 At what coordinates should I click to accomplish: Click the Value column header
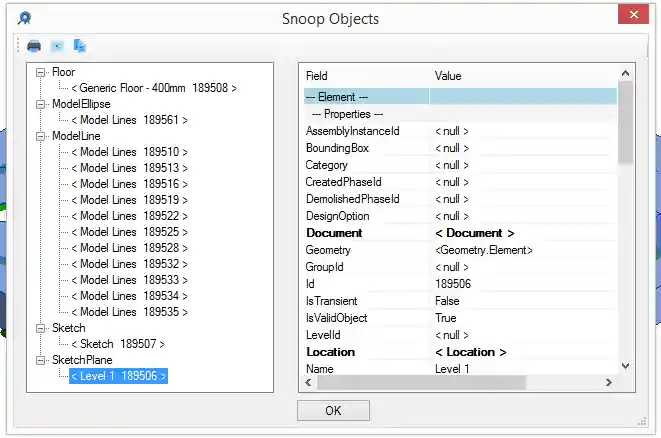click(448, 76)
